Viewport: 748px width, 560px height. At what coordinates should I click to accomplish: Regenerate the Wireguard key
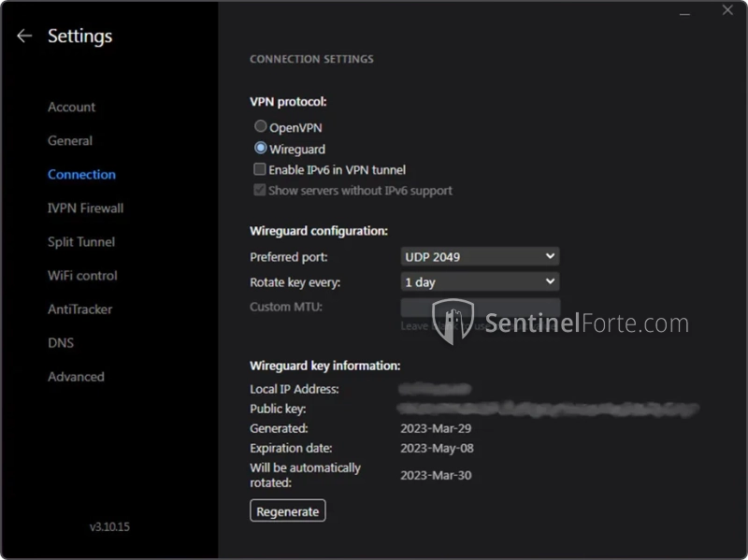click(288, 510)
